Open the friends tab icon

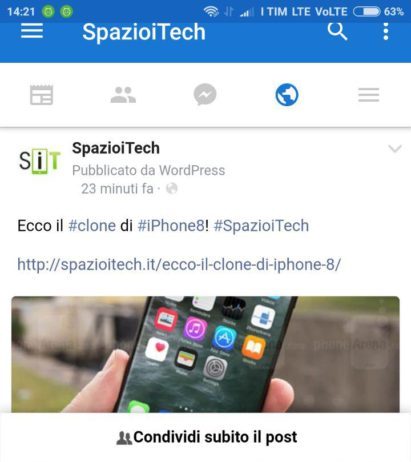[x=123, y=95]
